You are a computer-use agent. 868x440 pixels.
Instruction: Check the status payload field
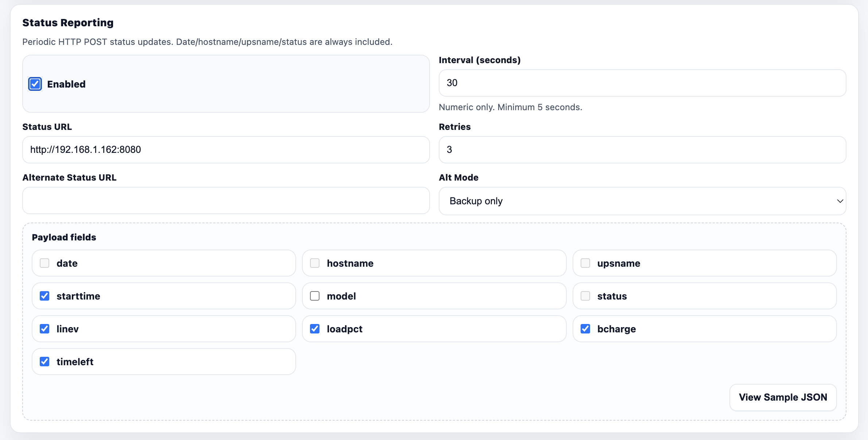(x=585, y=296)
